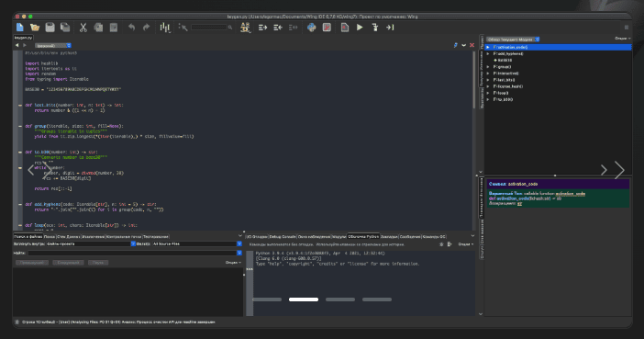Switch to the Testing tab in the left panel
The image size is (644, 339).
tap(156, 236)
